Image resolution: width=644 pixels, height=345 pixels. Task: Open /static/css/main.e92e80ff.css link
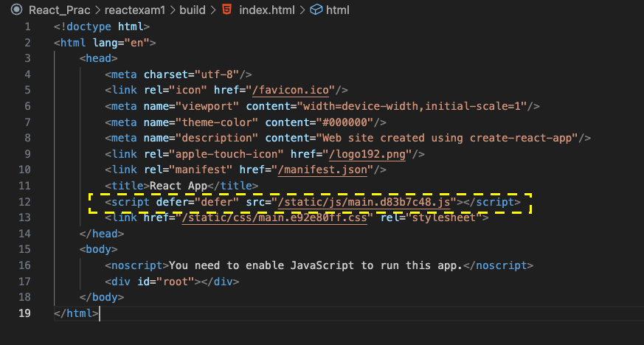274,217
